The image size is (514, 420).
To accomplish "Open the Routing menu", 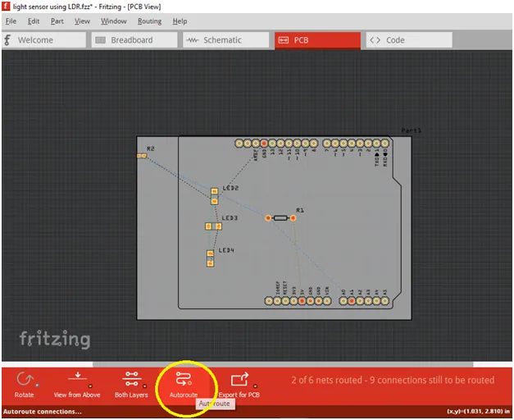I will (149, 21).
